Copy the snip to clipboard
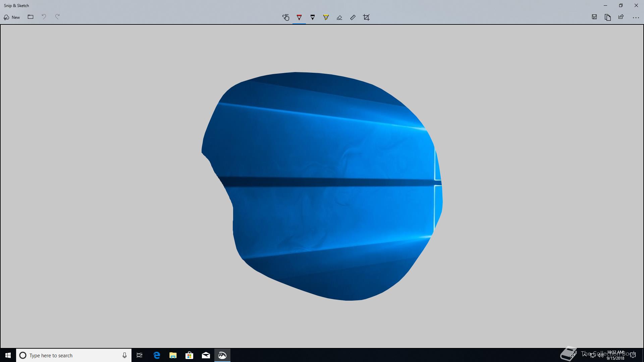Image resolution: width=644 pixels, height=362 pixels. 608,17
